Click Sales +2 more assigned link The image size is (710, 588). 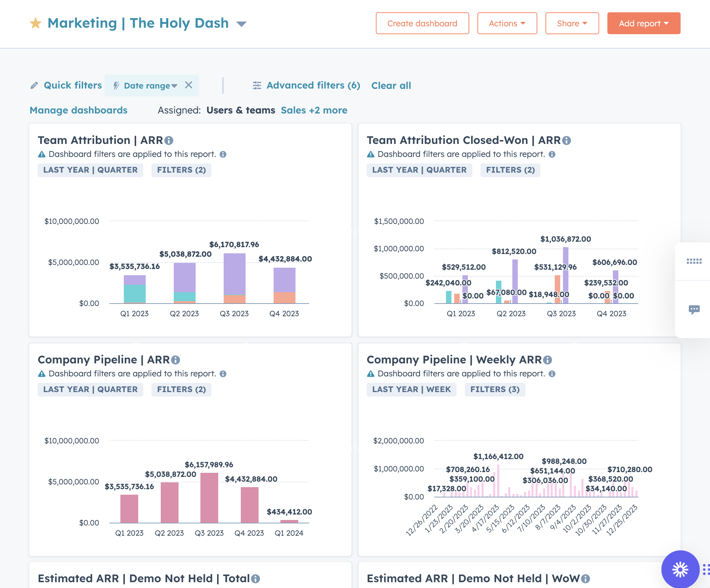coord(314,110)
